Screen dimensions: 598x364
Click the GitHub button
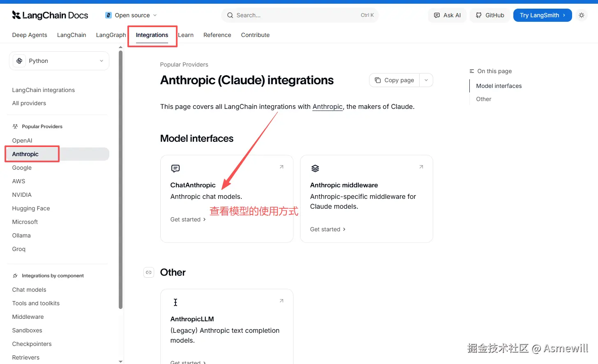[x=490, y=15]
